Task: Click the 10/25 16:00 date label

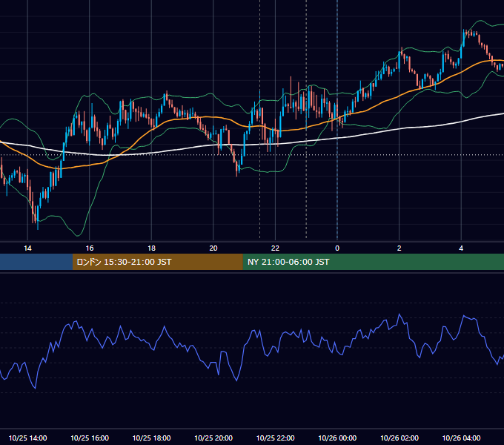Action: pos(90,438)
